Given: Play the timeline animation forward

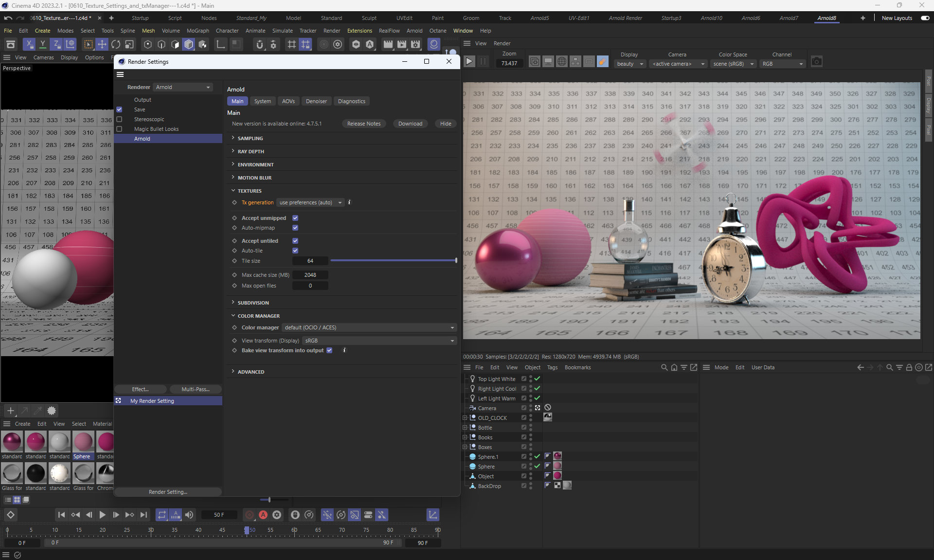Looking at the screenshot, I should click(x=102, y=515).
